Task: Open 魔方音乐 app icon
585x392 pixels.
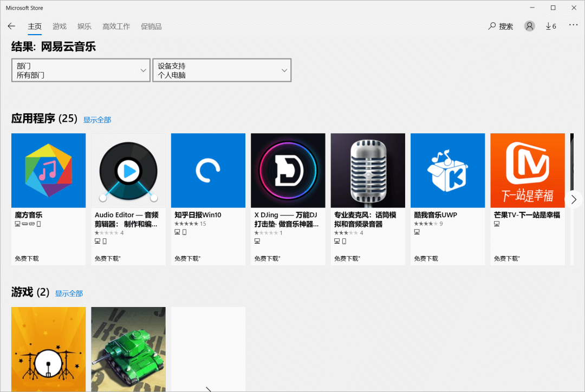Action: 49,171
